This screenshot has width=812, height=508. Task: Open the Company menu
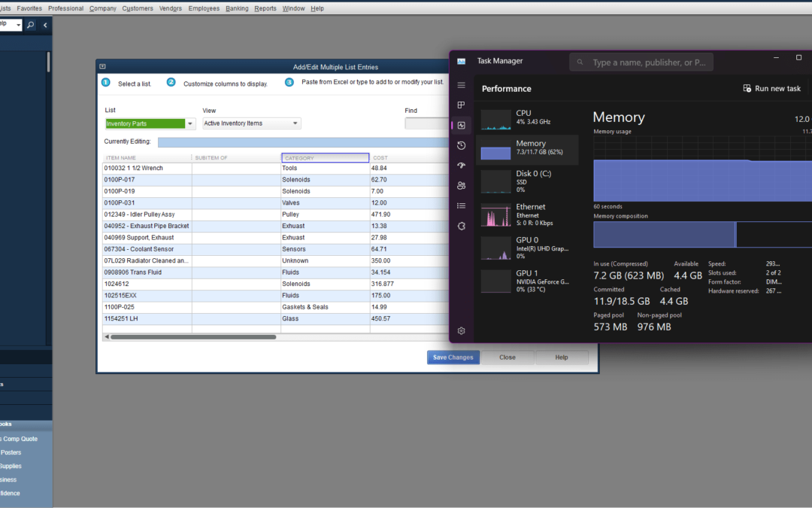point(102,8)
